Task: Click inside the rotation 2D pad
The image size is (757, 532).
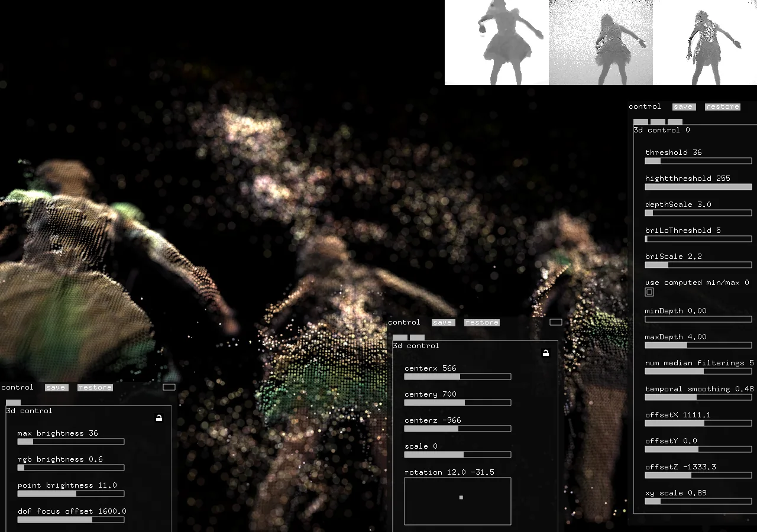Action: tap(457, 501)
